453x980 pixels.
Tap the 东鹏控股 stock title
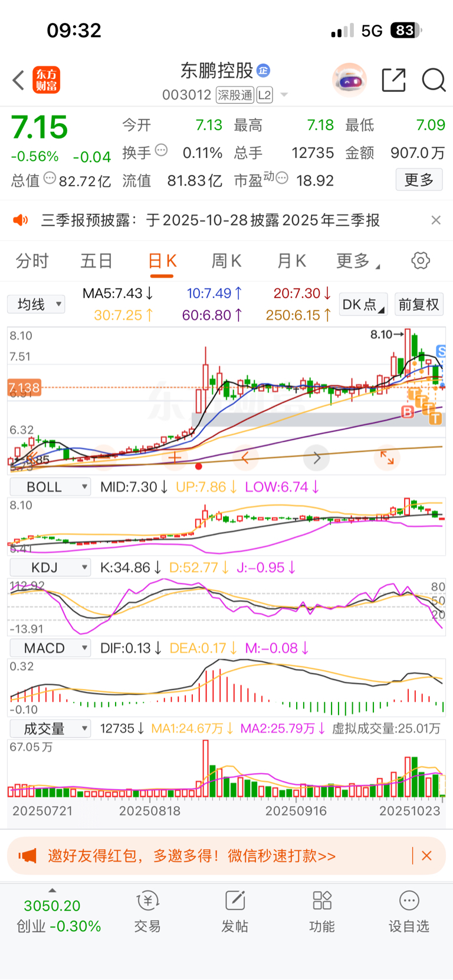click(x=216, y=71)
